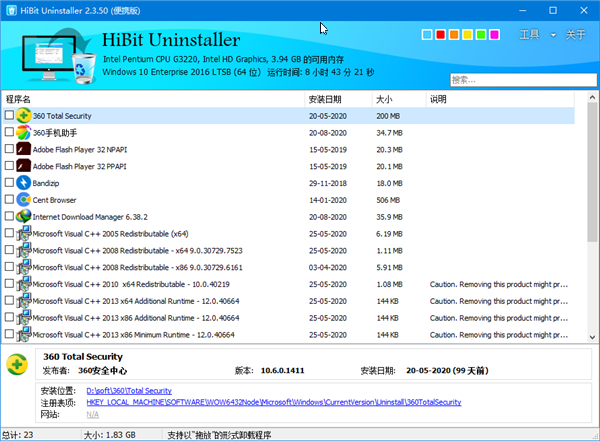This screenshot has height=441, width=600.
Task: Sort by 程序名 column header
Action: point(153,100)
